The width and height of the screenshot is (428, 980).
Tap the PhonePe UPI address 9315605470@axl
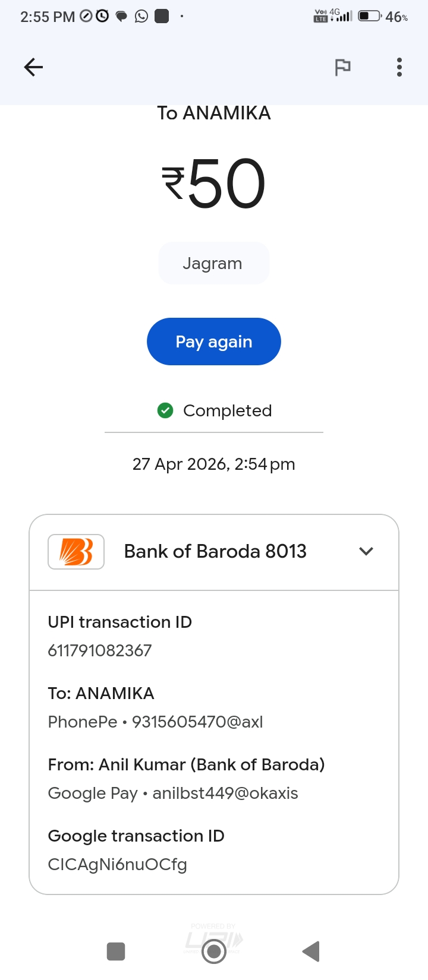pos(197,722)
